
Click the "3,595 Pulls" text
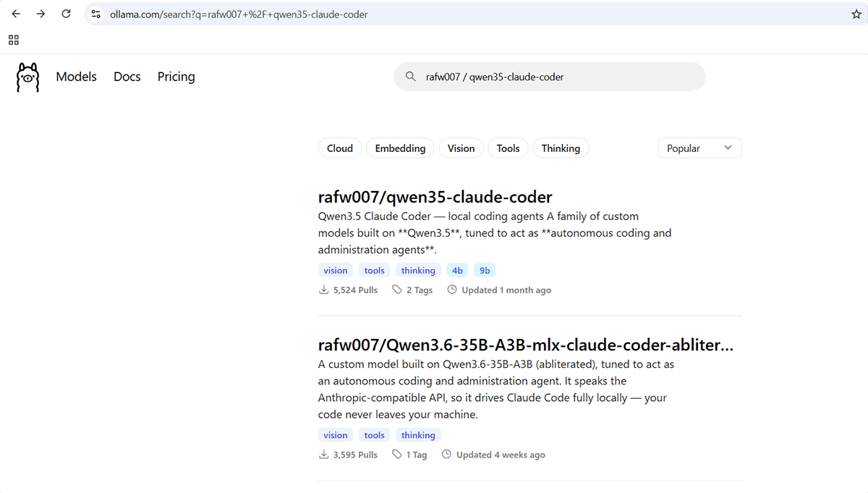click(355, 455)
